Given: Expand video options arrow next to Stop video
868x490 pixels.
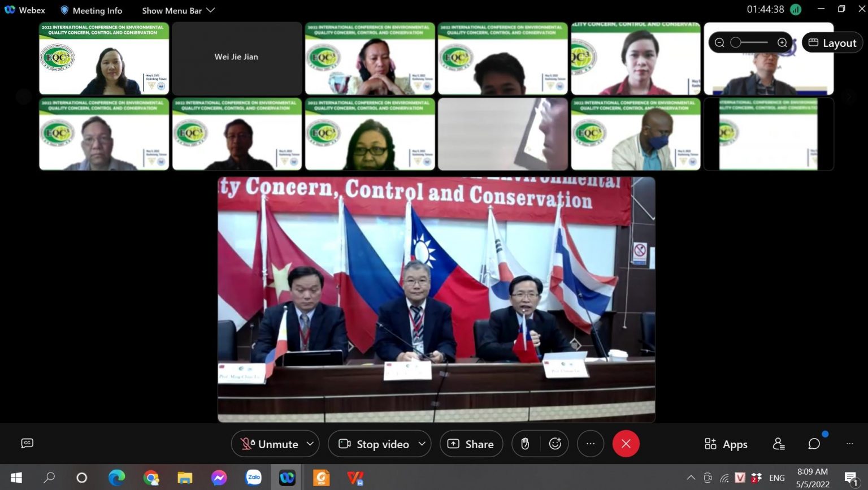Looking at the screenshot, I should [422, 444].
